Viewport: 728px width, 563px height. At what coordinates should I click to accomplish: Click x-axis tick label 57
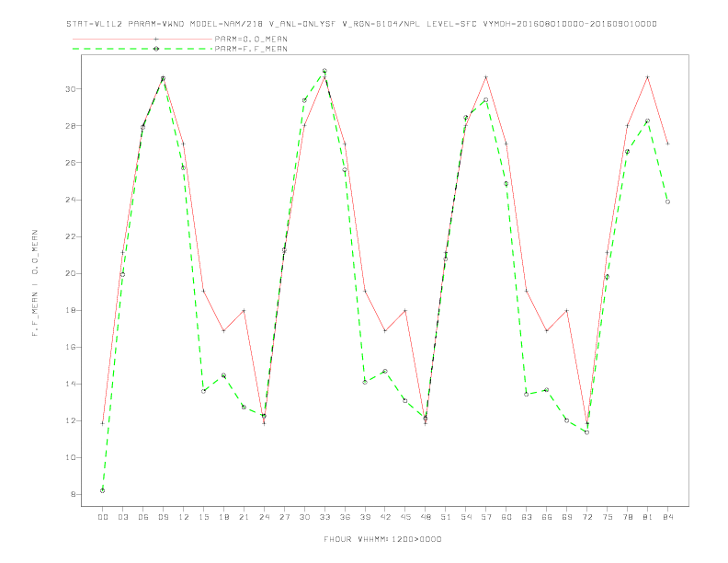point(486,517)
